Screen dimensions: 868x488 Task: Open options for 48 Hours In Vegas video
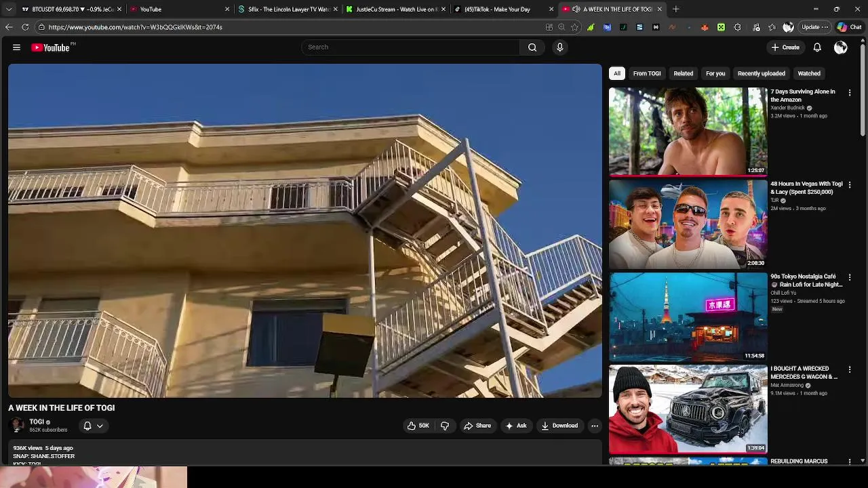850,185
